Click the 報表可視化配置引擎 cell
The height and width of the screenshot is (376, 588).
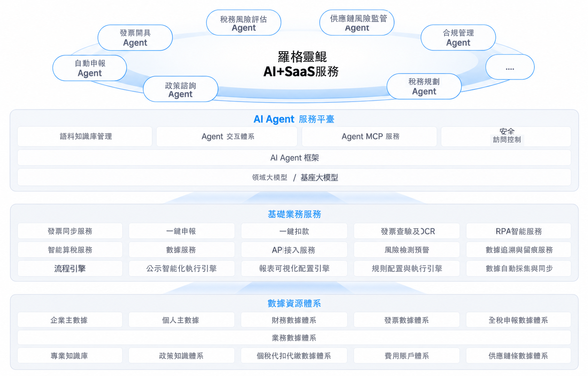point(294,268)
